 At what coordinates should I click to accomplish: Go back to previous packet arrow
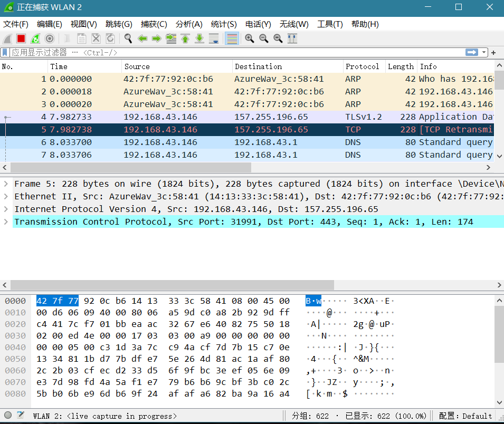pos(142,39)
